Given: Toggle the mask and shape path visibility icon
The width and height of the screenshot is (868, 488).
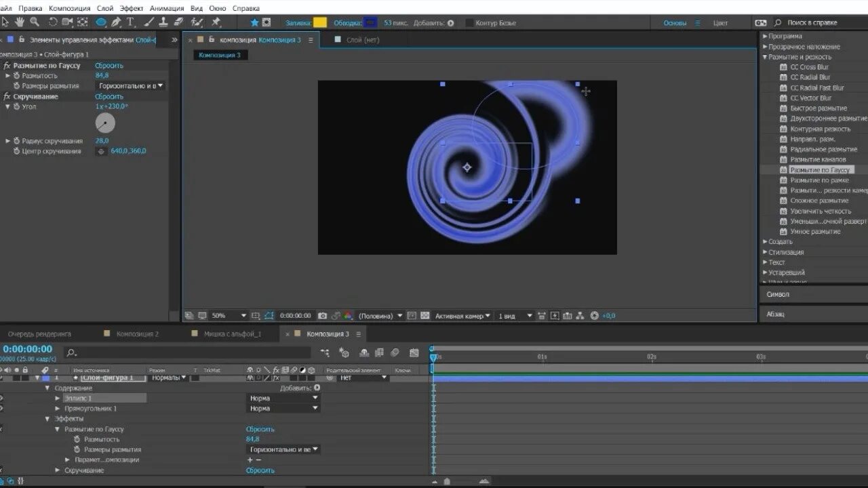Looking at the screenshot, I should coord(269,315).
